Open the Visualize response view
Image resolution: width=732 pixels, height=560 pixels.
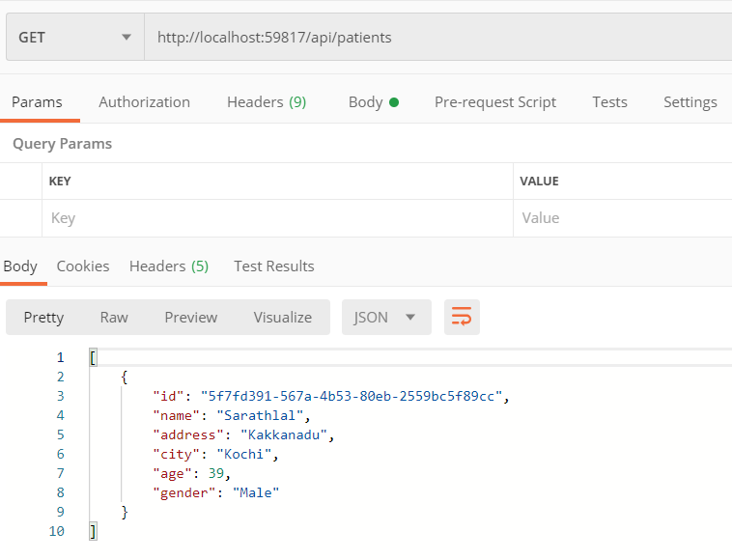pyautogui.click(x=283, y=317)
